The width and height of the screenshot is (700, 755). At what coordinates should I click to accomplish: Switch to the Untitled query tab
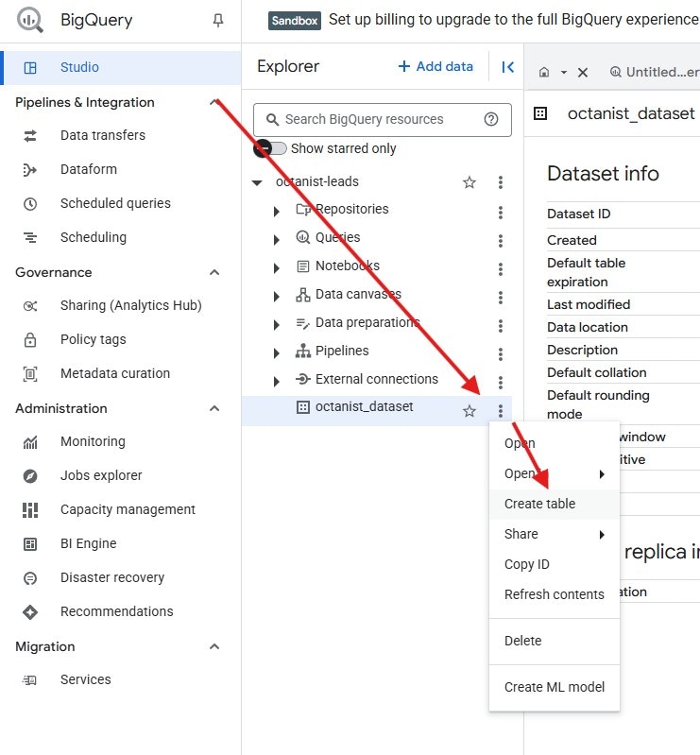click(655, 72)
